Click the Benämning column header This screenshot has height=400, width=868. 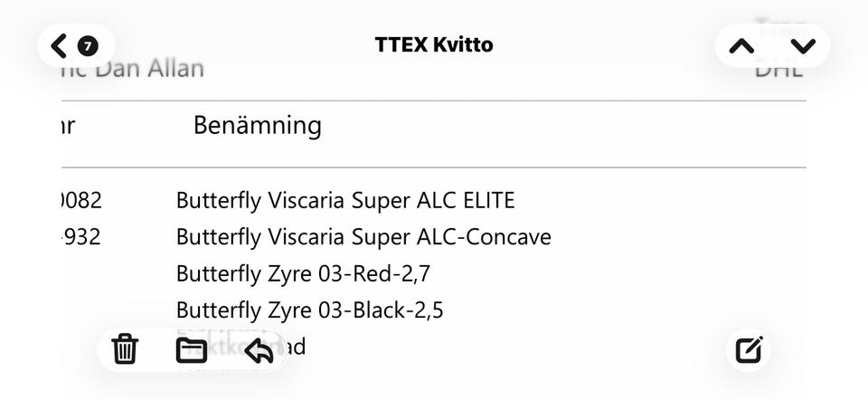tap(258, 126)
